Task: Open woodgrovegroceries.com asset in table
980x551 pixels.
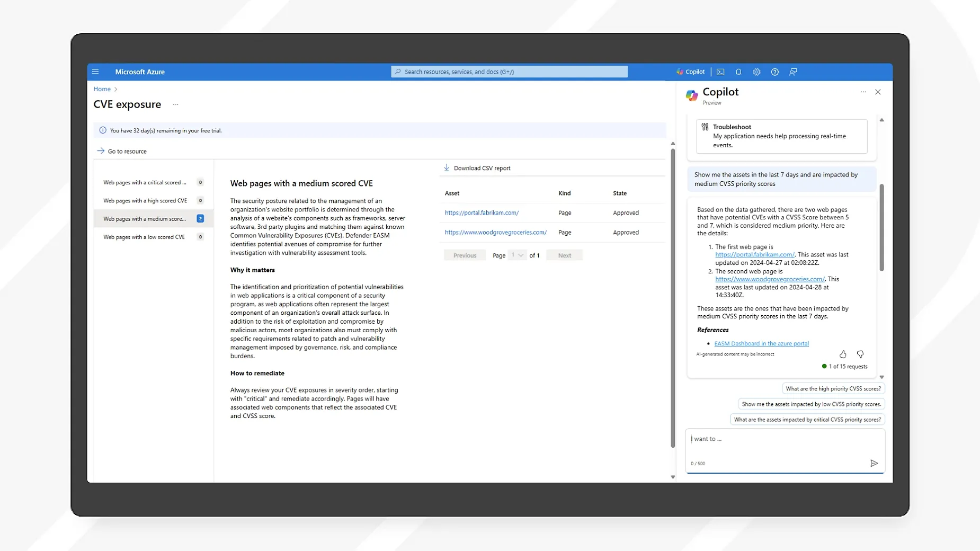Action: [495, 232]
